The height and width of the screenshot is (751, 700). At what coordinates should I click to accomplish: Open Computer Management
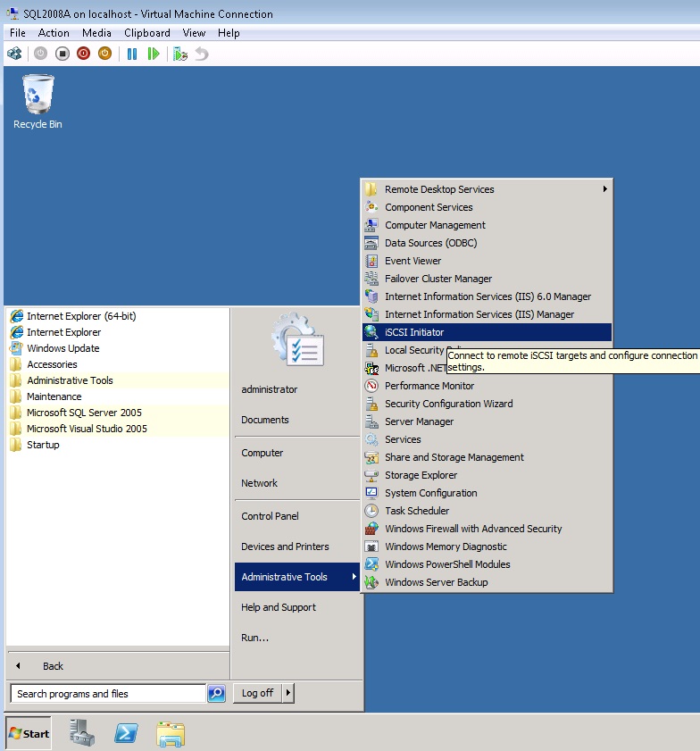coord(487,225)
